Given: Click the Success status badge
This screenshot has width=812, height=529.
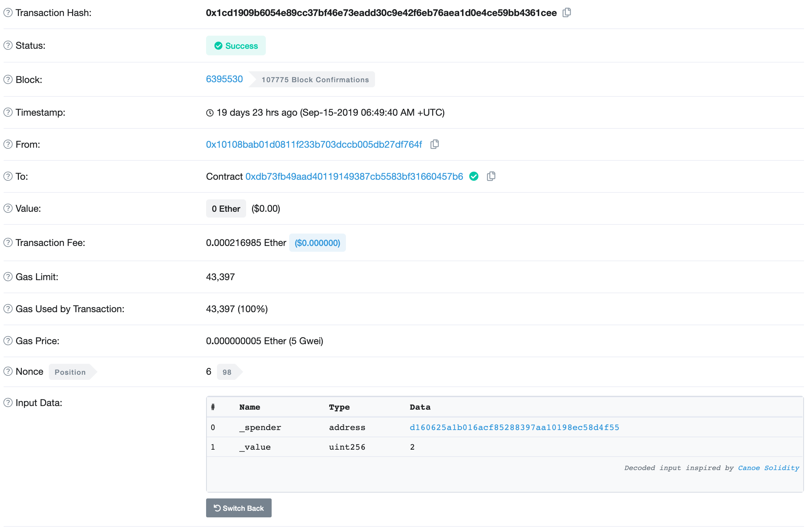Looking at the screenshot, I should click(x=236, y=46).
